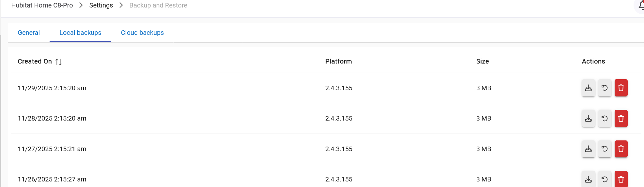Restore the 11/28/2025 backup
Screen dimensions: 644x187
pos(605,119)
